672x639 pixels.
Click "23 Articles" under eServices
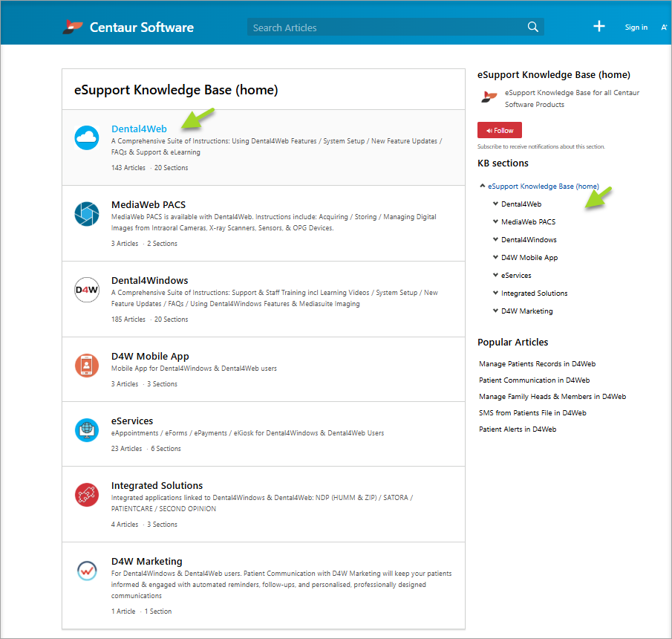[x=126, y=449]
